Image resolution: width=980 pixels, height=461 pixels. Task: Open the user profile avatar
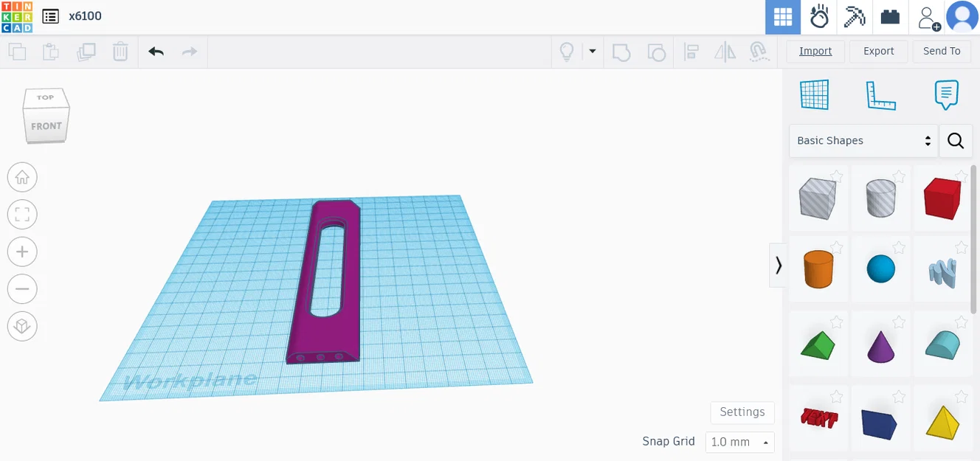coord(962,17)
